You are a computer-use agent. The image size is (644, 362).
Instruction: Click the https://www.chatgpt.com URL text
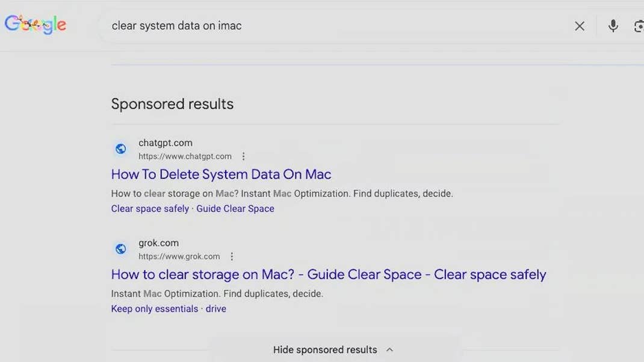click(x=185, y=156)
